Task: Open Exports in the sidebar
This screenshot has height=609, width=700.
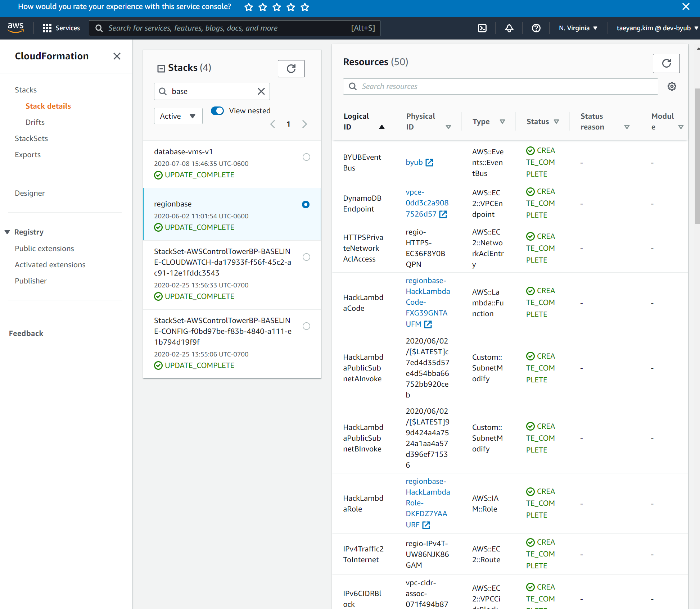Action: pos(28,155)
